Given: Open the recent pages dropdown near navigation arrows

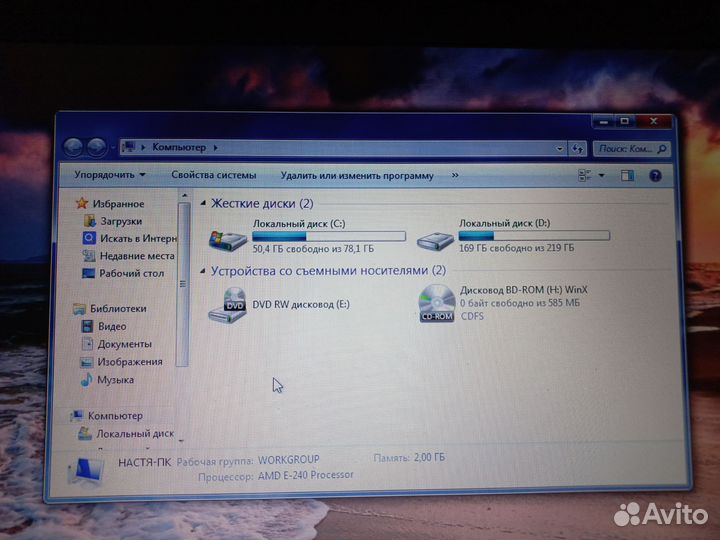Looking at the screenshot, I should pyautogui.click(x=112, y=147).
